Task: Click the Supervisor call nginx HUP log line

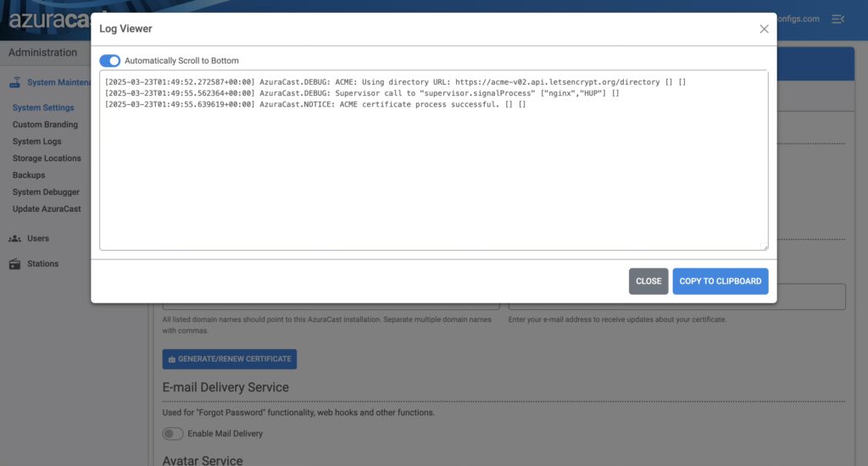Action: 362,93
